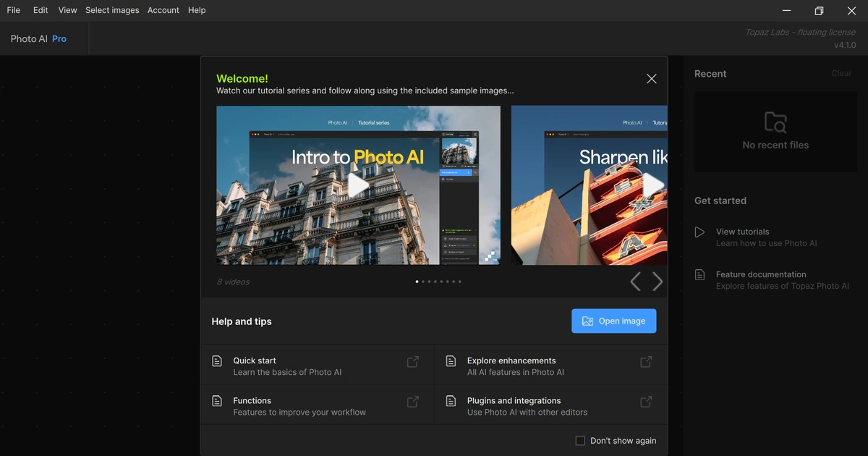Click the play icon next to View tutorials
Screen dimensions: 868x456
[699, 232]
